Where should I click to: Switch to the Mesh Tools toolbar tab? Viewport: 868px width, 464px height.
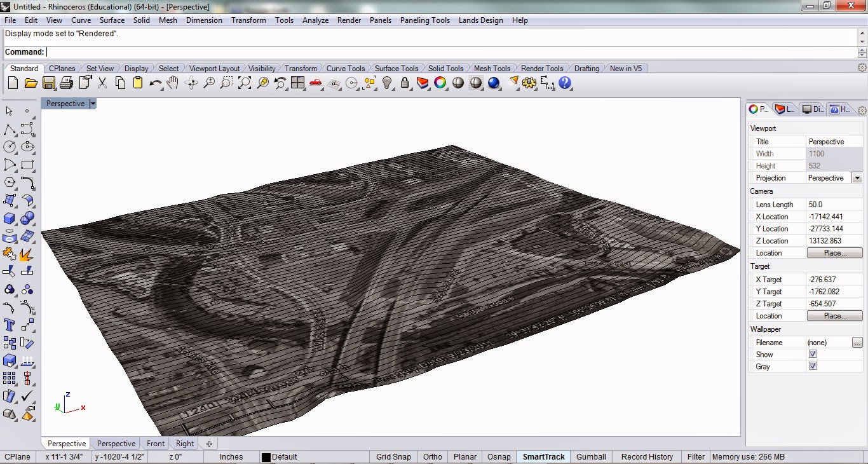click(x=492, y=69)
